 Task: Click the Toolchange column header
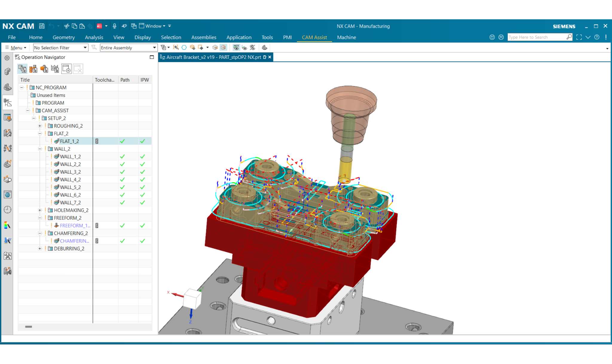point(105,80)
